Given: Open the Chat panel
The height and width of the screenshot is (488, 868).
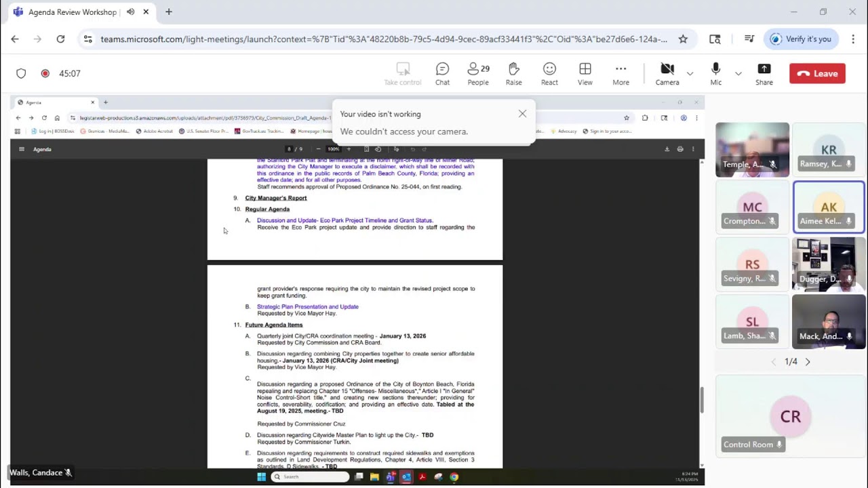Looking at the screenshot, I should pos(442,74).
